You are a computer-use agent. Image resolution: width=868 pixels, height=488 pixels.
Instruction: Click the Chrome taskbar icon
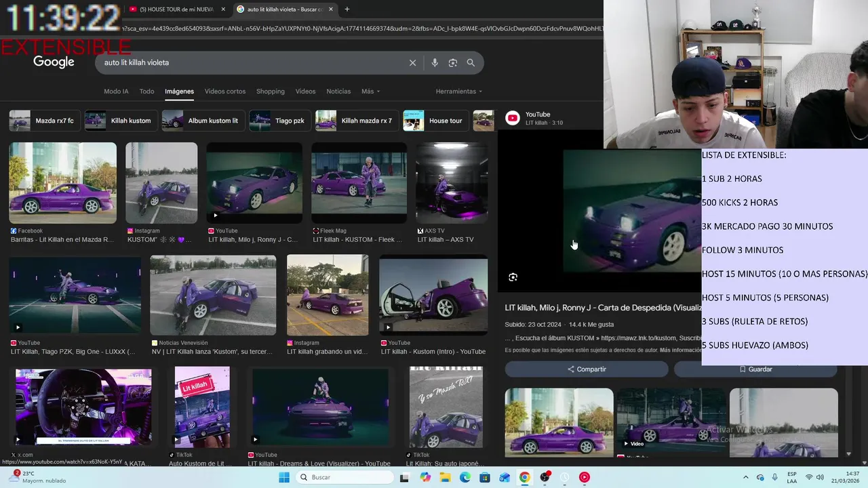coord(524,477)
